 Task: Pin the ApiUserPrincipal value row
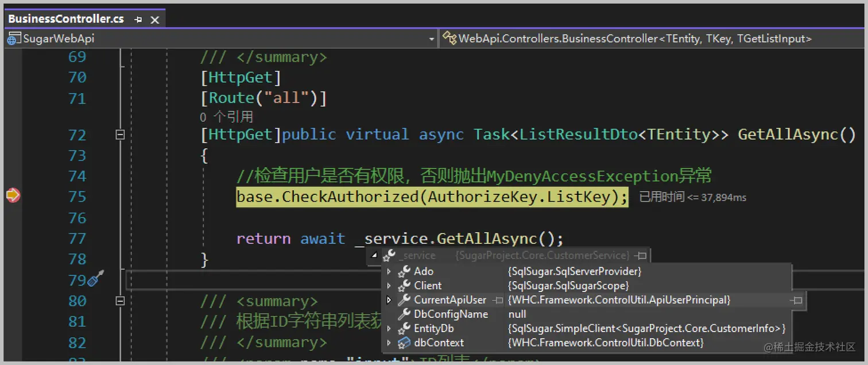796,300
